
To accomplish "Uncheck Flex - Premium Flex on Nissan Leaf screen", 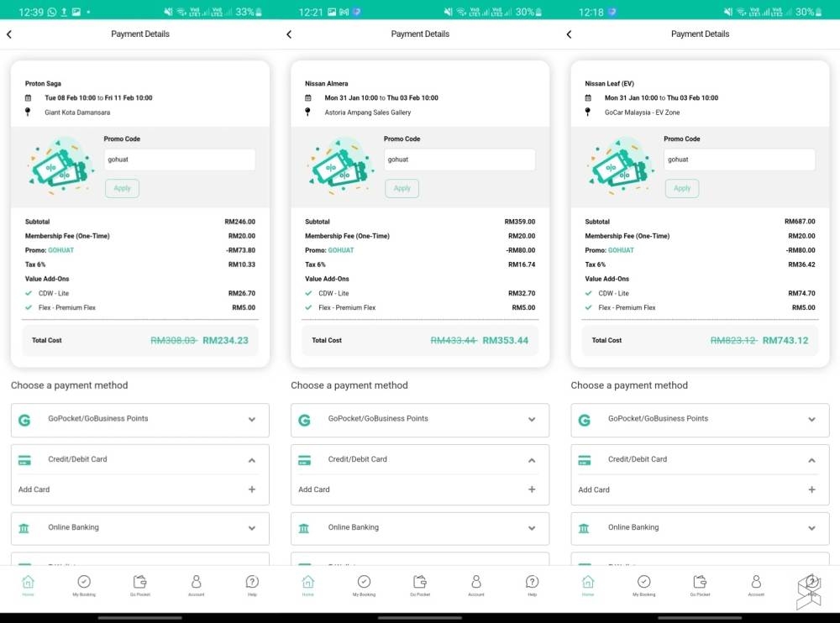I will (589, 307).
